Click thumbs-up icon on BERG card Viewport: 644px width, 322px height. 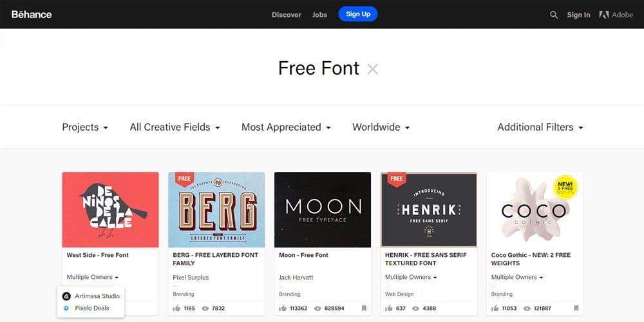click(x=176, y=308)
